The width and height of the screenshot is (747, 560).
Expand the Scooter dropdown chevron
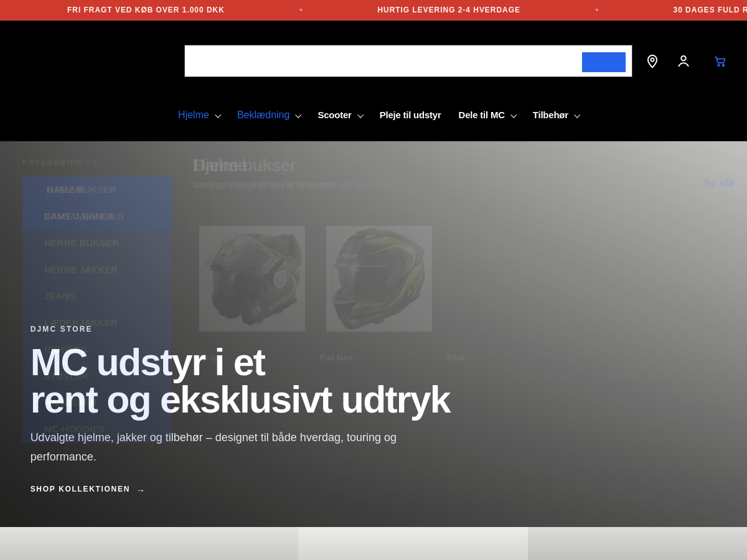[x=360, y=116]
